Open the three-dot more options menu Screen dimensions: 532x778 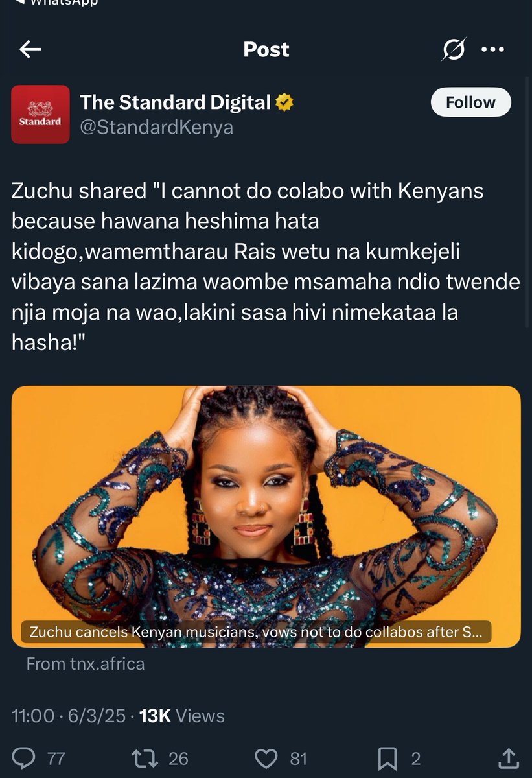tap(493, 49)
